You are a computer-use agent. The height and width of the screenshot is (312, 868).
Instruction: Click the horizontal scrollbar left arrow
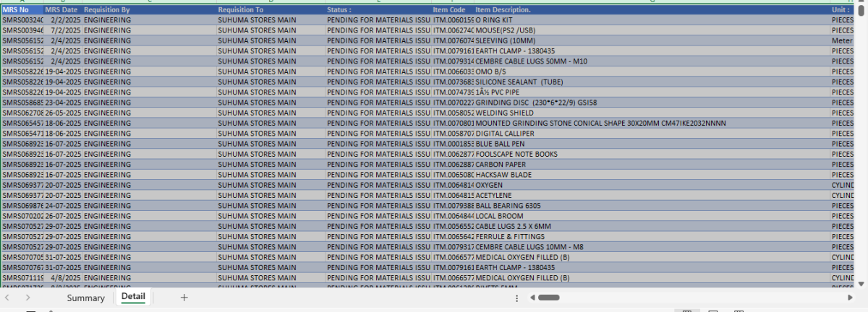pyautogui.click(x=532, y=298)
